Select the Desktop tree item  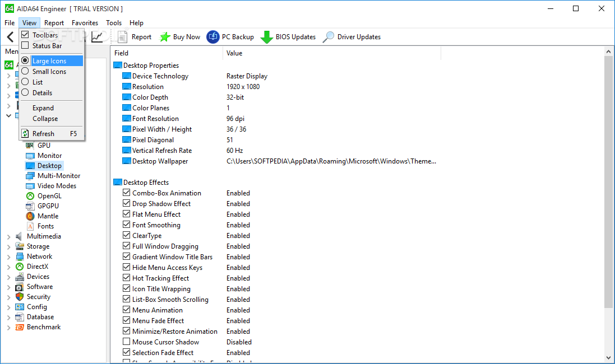coord(49,166)
